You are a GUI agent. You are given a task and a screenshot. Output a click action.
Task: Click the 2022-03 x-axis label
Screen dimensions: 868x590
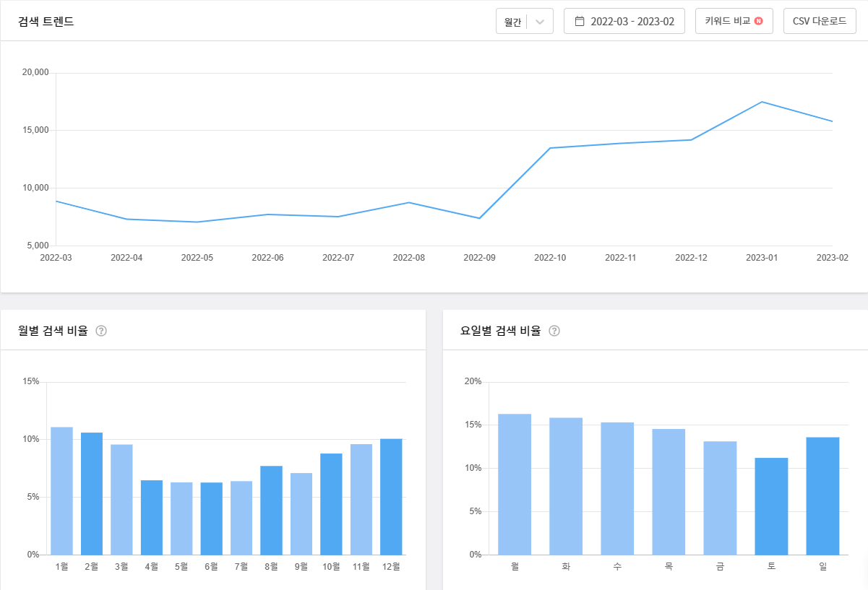[56, 257]
